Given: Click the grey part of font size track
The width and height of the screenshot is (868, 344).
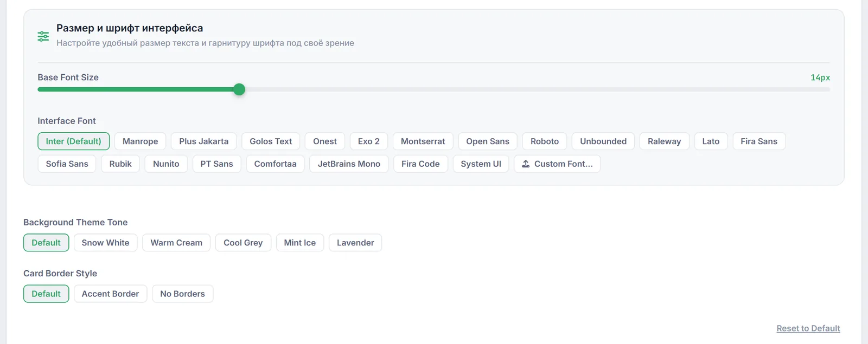Looking at the screenshot, I should tap(537, 89).
